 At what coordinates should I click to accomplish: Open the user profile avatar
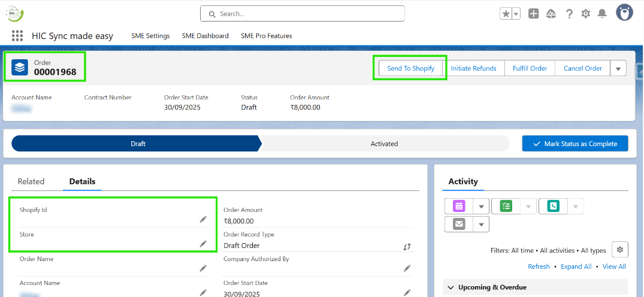[x=624, y=13]
